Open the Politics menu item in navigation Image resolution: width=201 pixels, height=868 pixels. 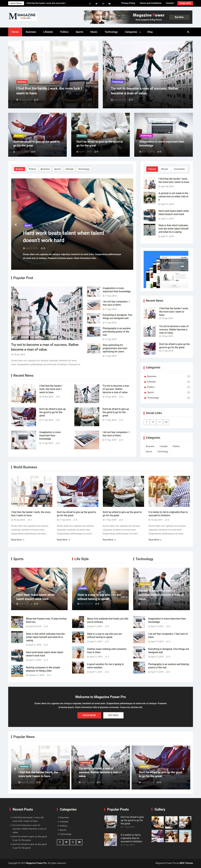pyautogui.click(x=64, y=32)
